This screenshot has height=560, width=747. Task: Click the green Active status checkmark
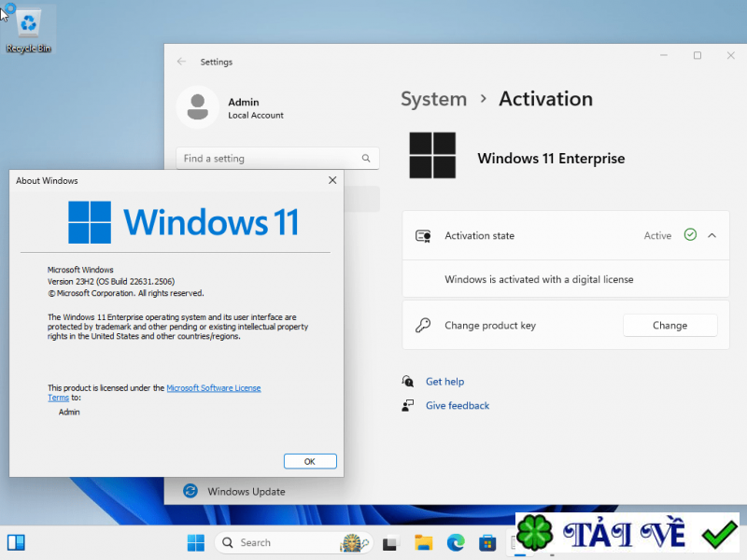[690, 235]
